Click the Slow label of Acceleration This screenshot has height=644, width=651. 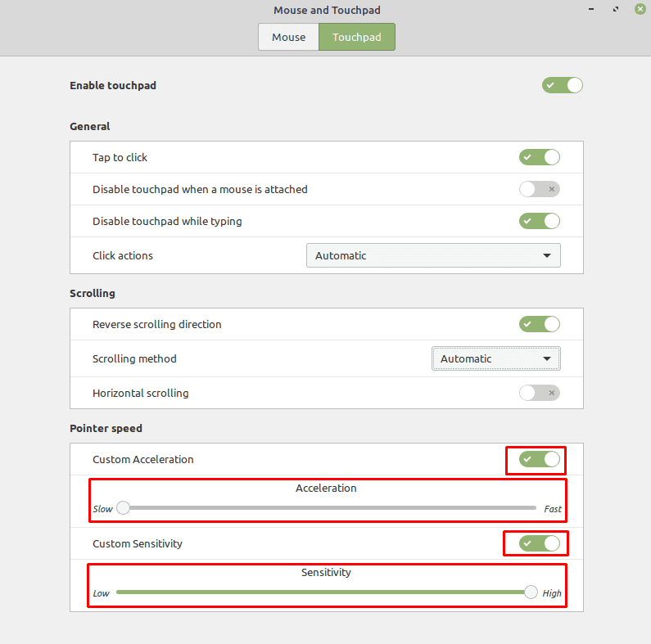point(102,509)
